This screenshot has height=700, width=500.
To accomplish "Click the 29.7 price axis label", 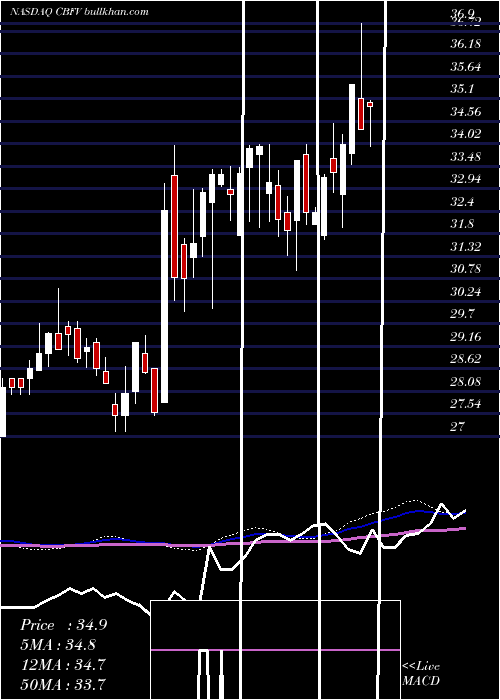I will (462, 314).
